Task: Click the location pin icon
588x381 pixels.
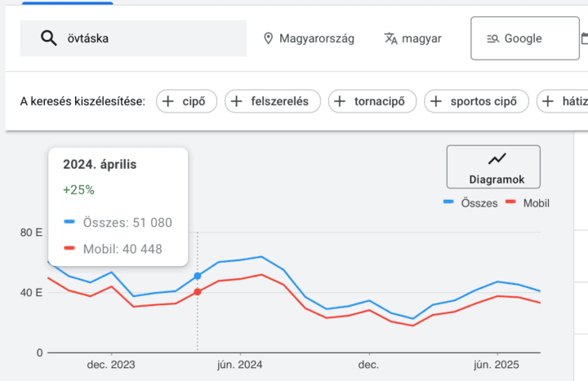Action: 268,38
